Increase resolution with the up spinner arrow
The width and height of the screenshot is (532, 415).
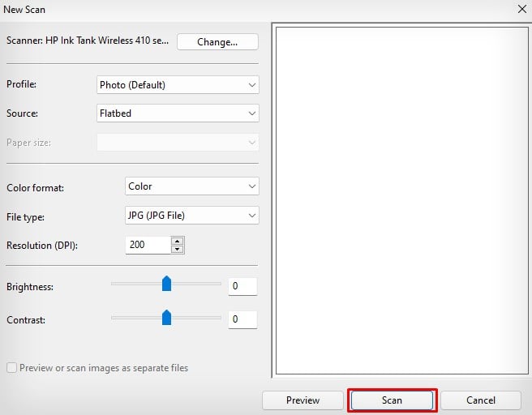click(177, 241)
